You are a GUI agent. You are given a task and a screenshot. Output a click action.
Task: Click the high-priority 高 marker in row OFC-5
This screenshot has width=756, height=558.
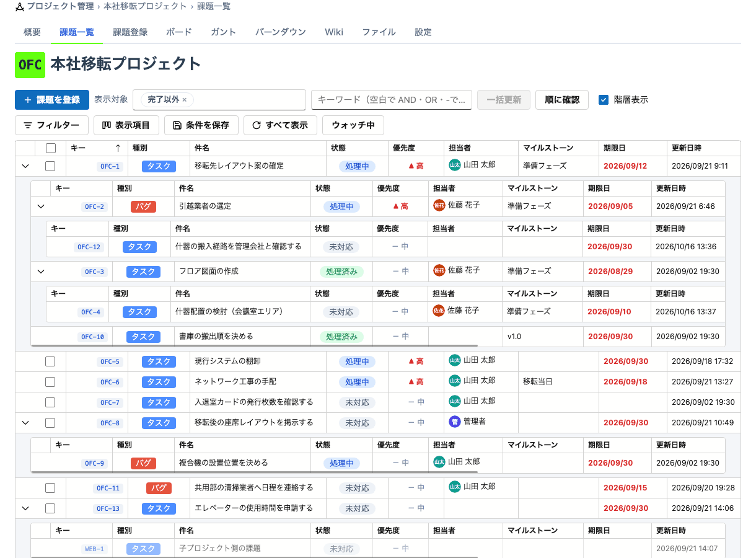coord(416,361)
